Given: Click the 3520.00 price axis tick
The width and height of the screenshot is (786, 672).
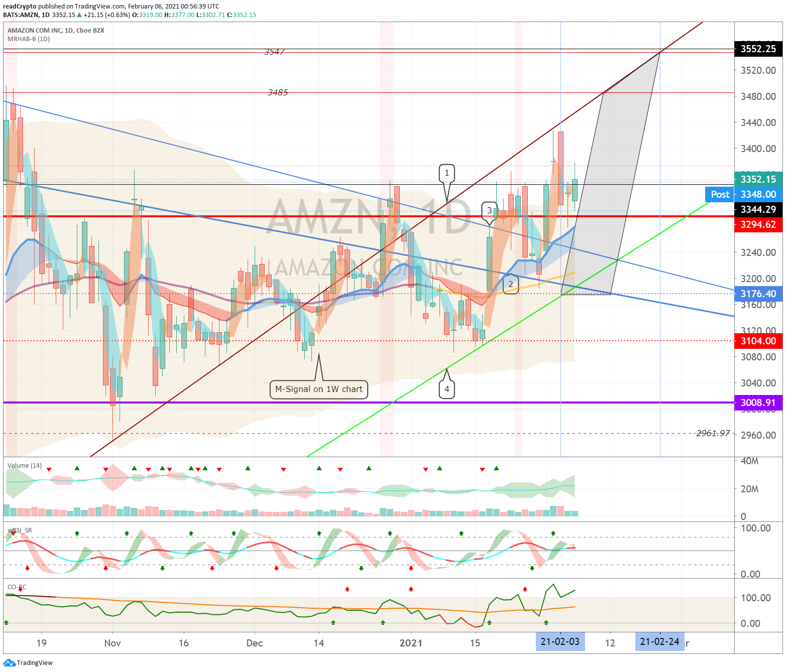Looking at the screenshot, I should (x=758, y=70).
